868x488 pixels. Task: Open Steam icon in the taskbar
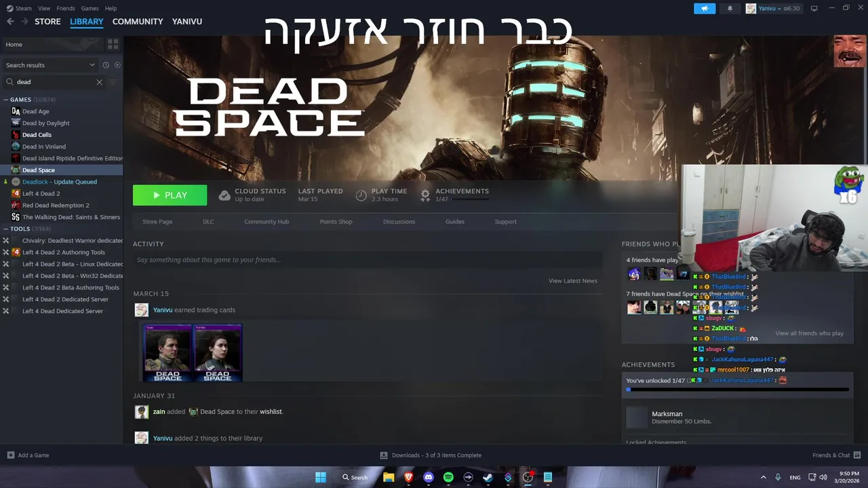(x=488, y=477)
